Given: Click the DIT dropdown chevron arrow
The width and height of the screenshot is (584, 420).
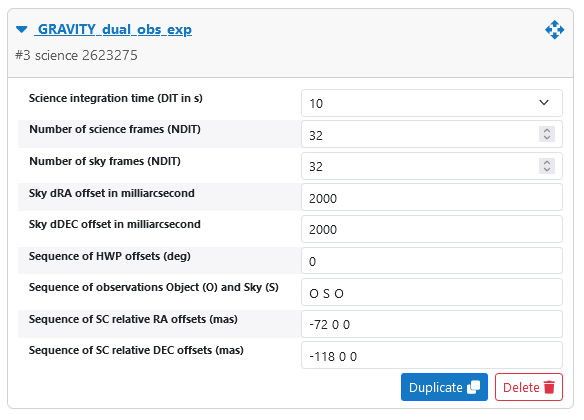Looking at the screenshot, I should pyautogui.click(x=544, y=103).
